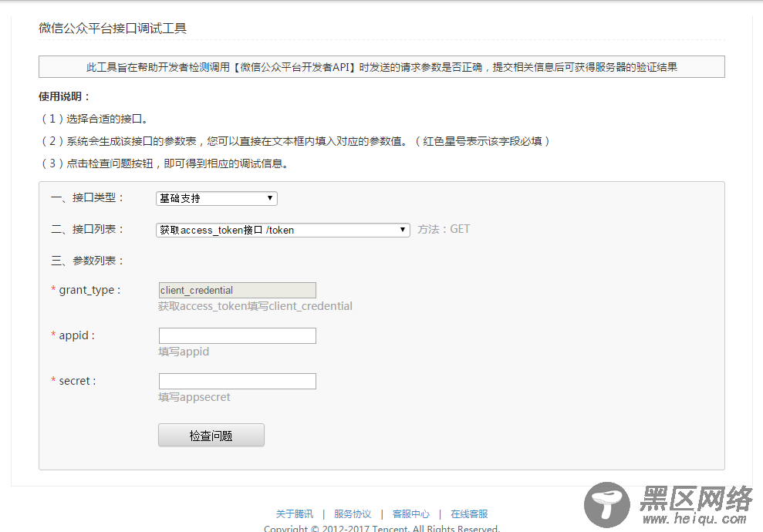The height and width of the screenshot is (532, 763).
Task: Click the page title 微信公众平台接口调试工具
Action: click(113, 29)
